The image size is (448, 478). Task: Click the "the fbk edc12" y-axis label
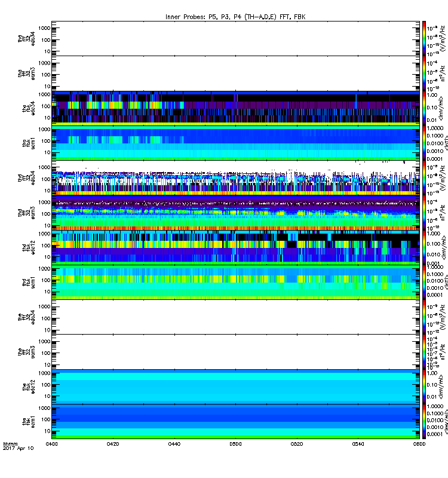point(29,387)
